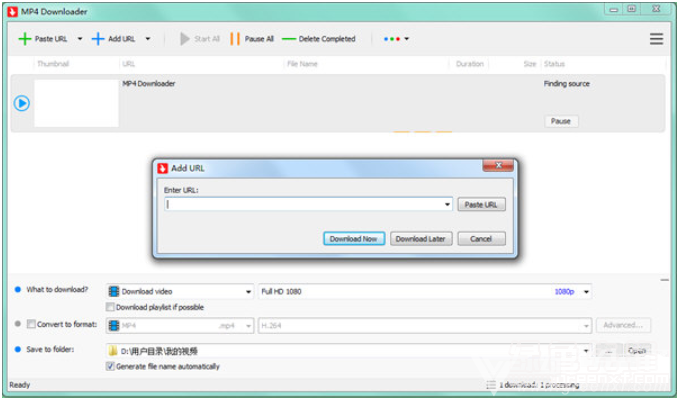This screenshot has width=678, height=400.
Task: Click the MP4 Downloader title bar app icon
Action: click(13, 12)
